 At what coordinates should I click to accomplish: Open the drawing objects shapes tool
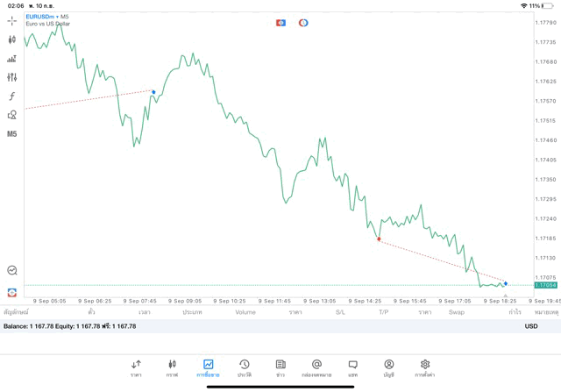pos(12,115)
